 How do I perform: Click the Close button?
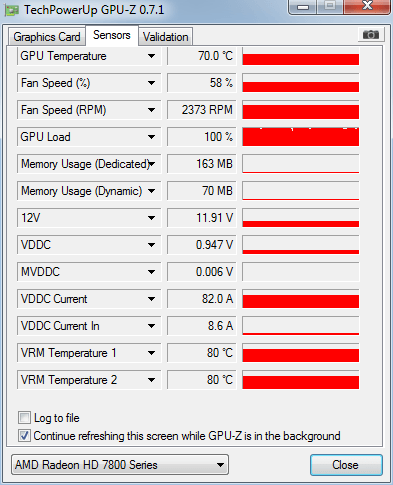pyautogui.click(x=346, y=465)
